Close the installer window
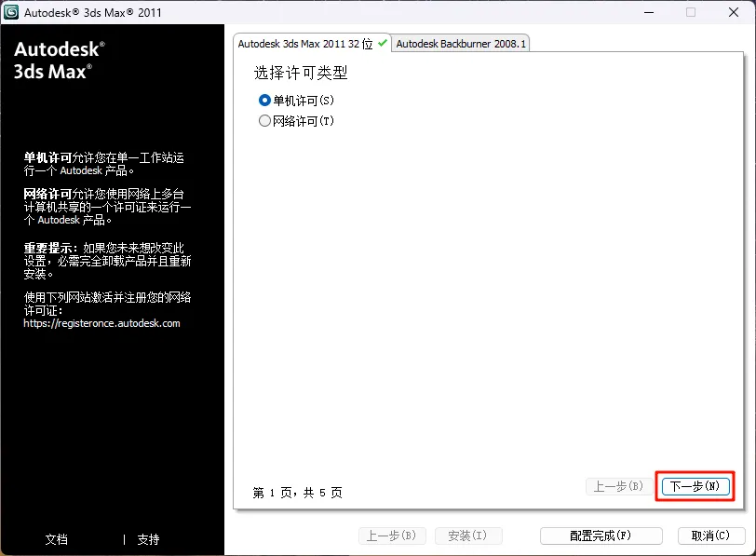This screenshot has height=556, width=756. pos(734,12)
